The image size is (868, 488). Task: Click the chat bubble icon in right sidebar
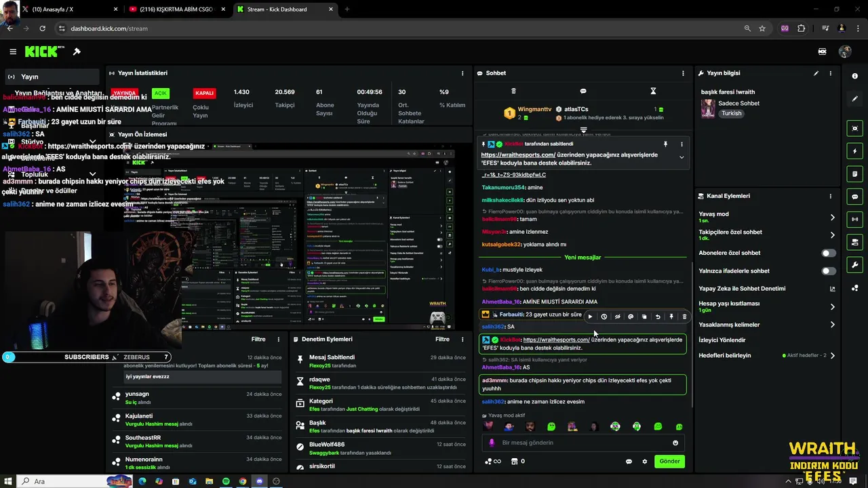tap(855, 197)
